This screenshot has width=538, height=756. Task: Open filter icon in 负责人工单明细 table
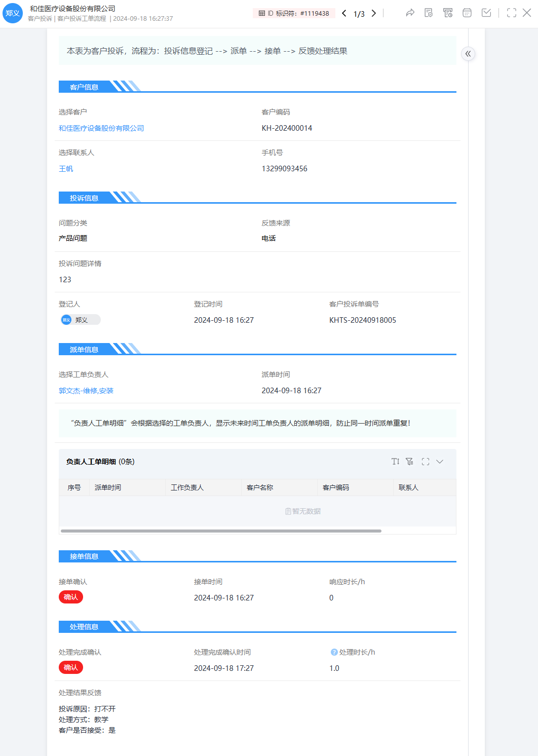410,462
